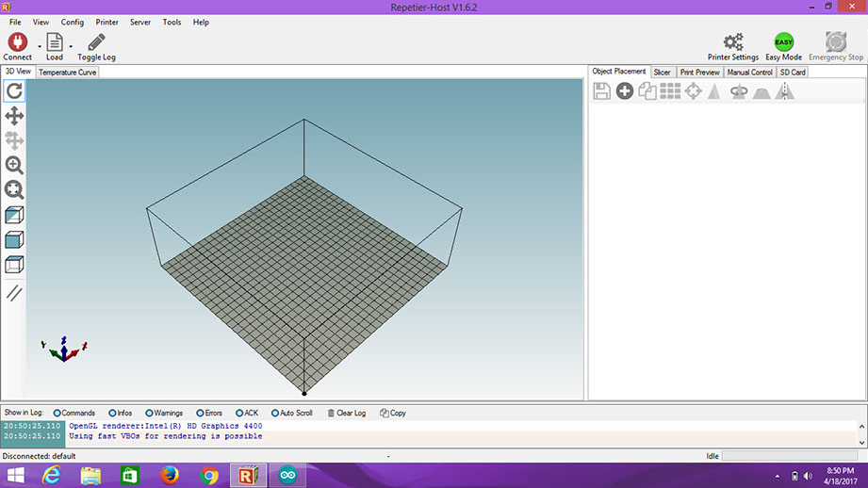This screenshot has width=868, height=488.
Task: Click the Autoposition grid icon
Action: [x=670, y=91]
